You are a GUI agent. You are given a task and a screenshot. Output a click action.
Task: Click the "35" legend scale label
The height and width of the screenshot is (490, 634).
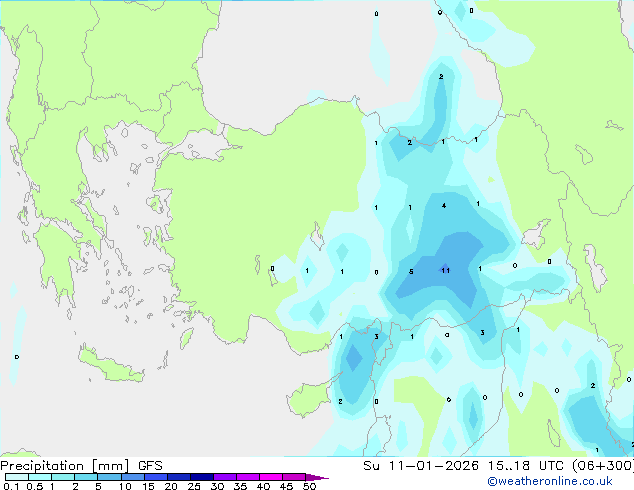click(x=240, y=486)
